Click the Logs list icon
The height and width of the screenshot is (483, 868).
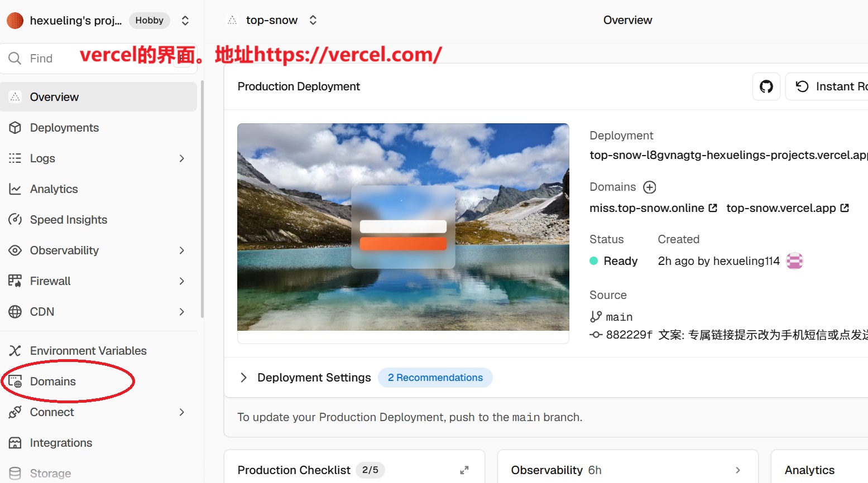point(15,158)
